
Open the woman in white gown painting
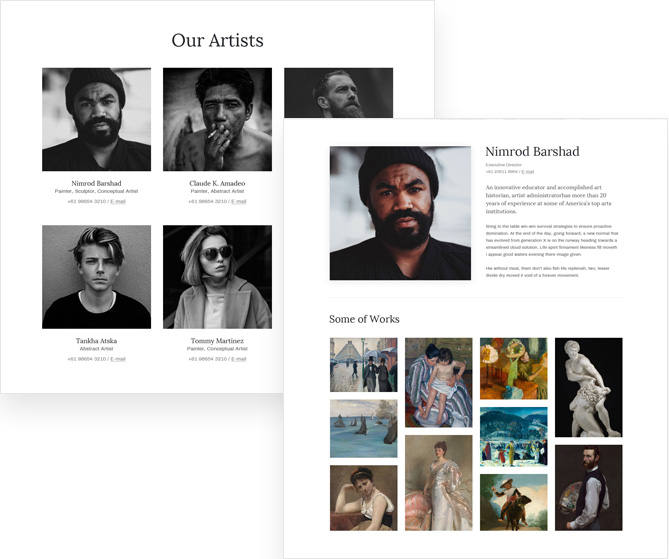(438, 482)
